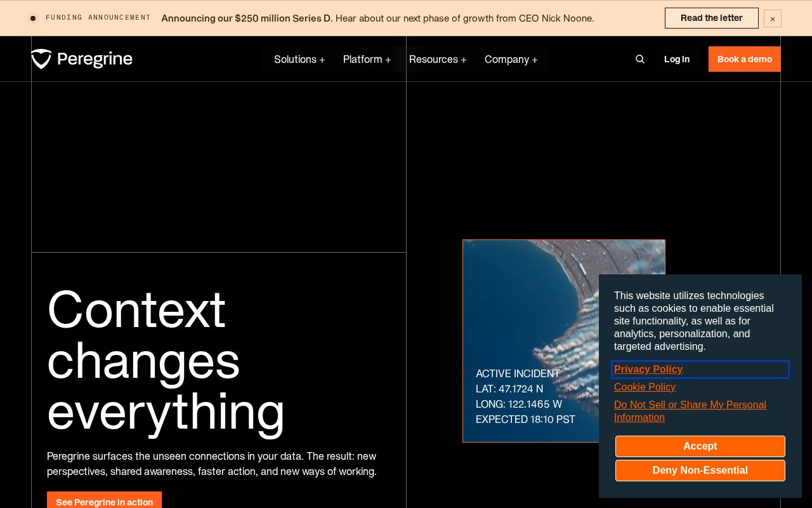Viewport: 812px width, 508px height.
Task: Click the Read the letter button
Action: coord(712,18)
